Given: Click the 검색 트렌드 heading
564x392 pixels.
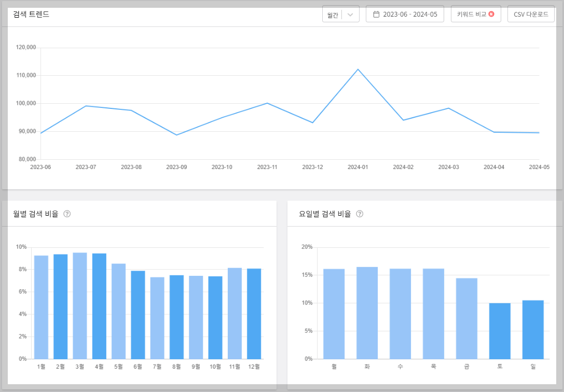Looking at the screenshot, I should pyautogui.click(x=31, y=15).
